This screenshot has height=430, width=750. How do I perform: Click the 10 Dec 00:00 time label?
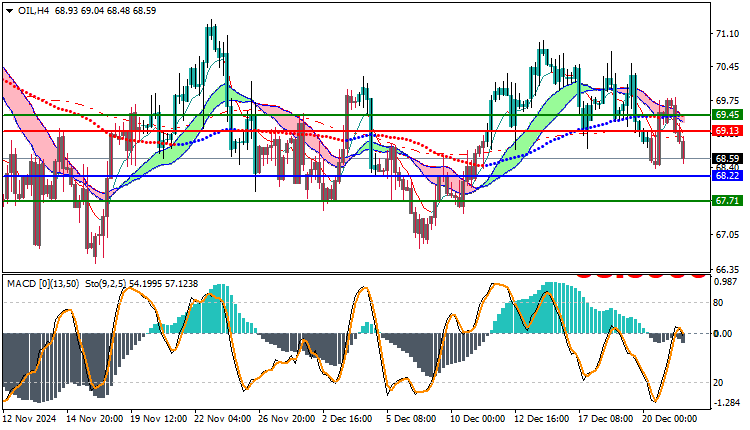(x=477, y=419)
